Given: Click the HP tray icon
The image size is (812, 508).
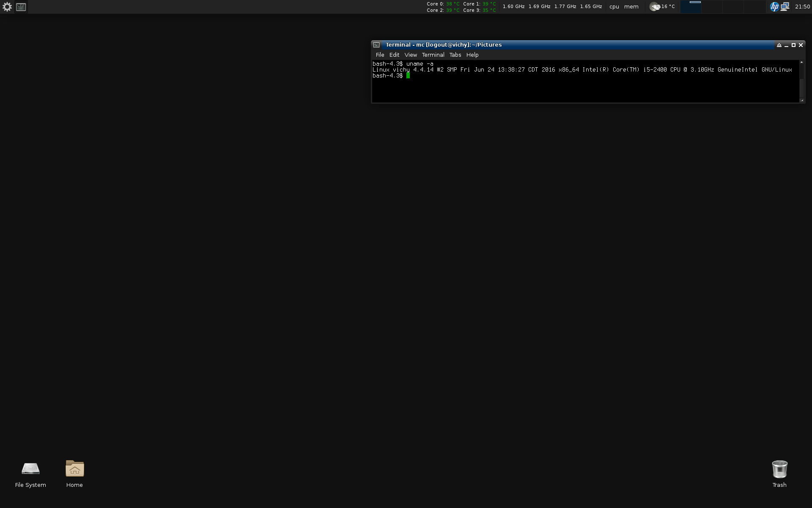Looking at the screenshot, I should tap(774, 7).
